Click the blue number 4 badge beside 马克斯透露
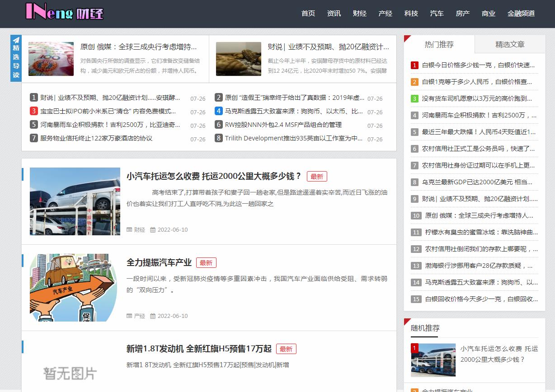Viewport: 555px width, 392px height. [x=218, y=111]
